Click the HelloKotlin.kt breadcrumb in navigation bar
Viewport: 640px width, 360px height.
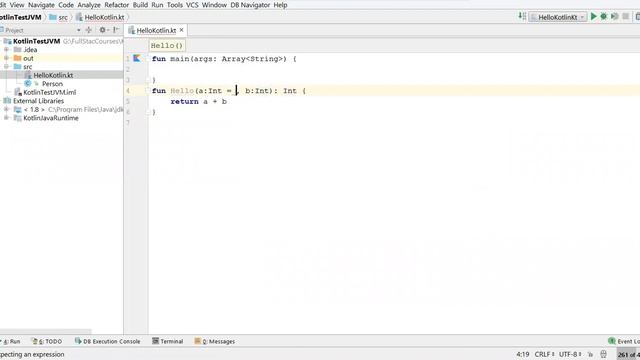pyautogui.click(x=104, y=17)
